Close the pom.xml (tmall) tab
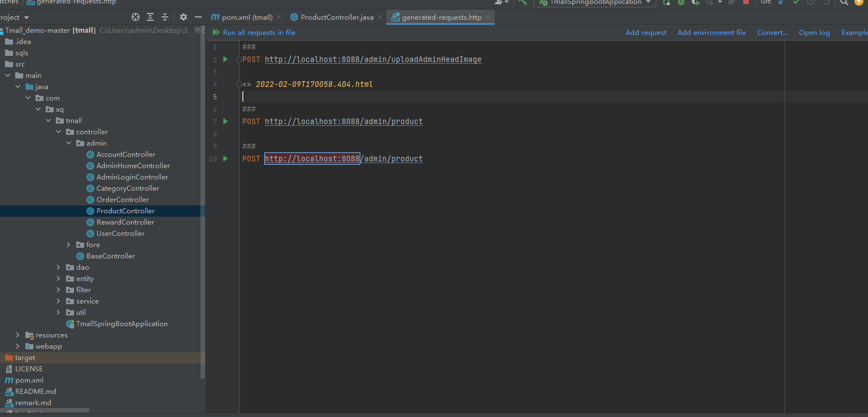The height and width of the screenshot is (417, 868). 279,17
